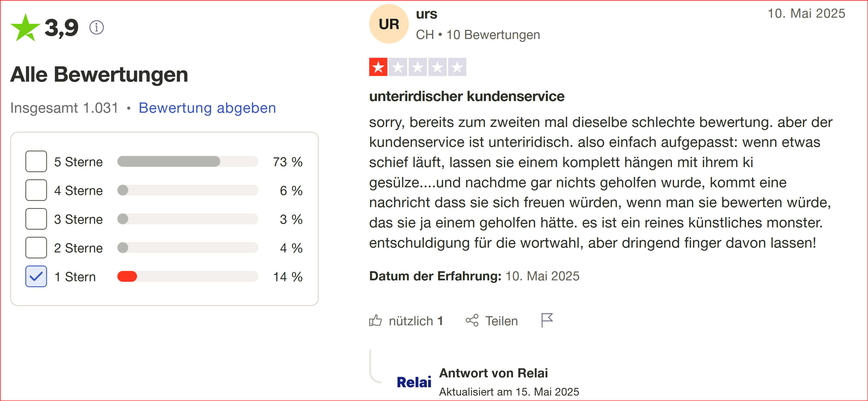Open reviewer profile name urs
The width and height of the screenshot is (868, 401).
click(x=426, y=14)
